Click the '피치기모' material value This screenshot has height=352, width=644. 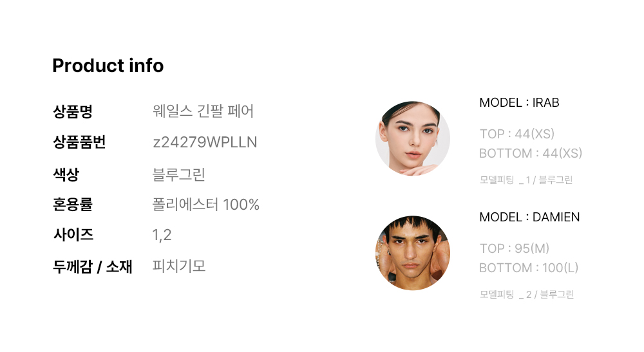[179, 266]
